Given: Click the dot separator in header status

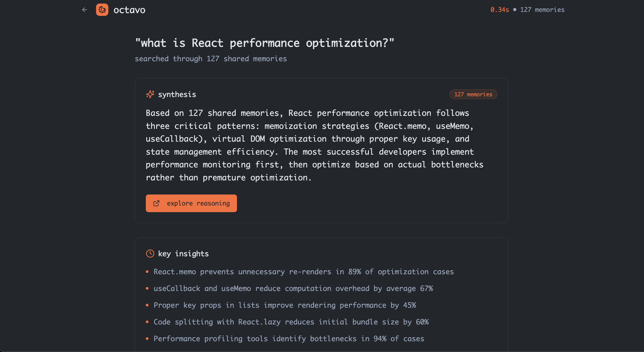Looking at the screenshot, I should [514, 10].
